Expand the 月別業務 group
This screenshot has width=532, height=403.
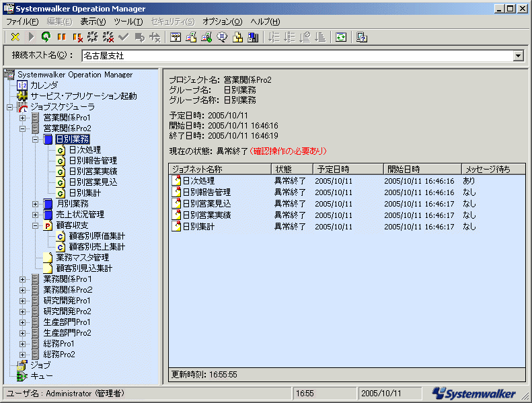tap(35, 204)
